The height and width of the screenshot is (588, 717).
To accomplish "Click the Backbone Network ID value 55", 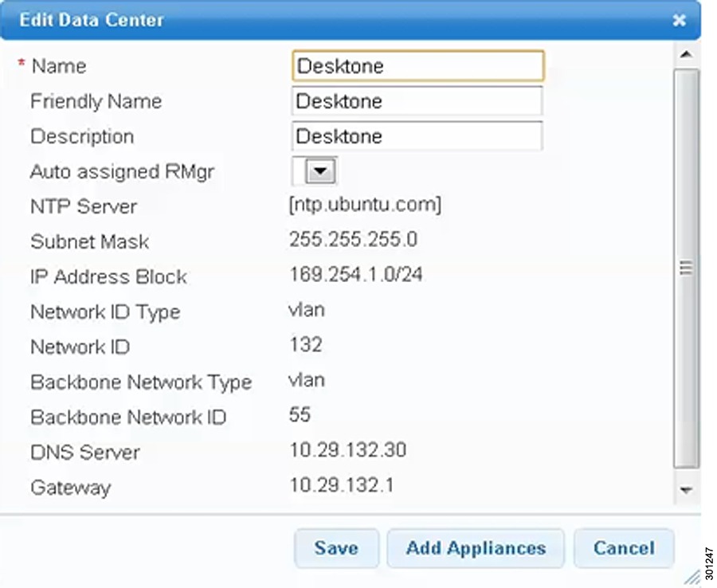I will coord(300,415).
